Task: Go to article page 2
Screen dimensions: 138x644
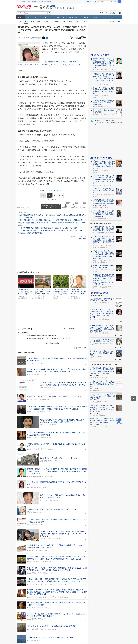Action: point(55,195)
